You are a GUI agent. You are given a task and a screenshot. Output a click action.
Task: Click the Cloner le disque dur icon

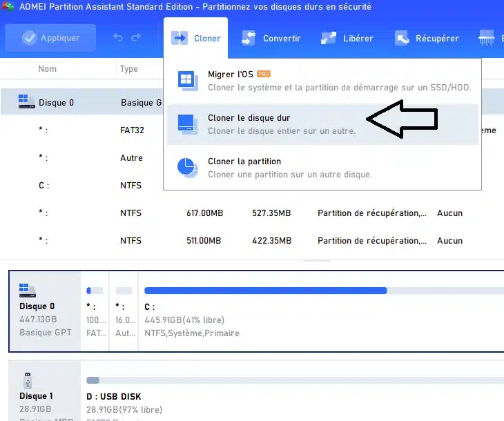coord(187,124)
